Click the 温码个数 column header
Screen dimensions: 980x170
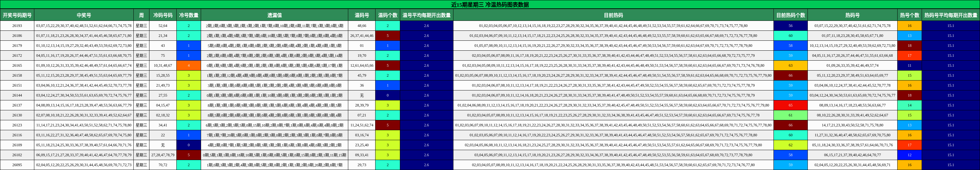388,15
